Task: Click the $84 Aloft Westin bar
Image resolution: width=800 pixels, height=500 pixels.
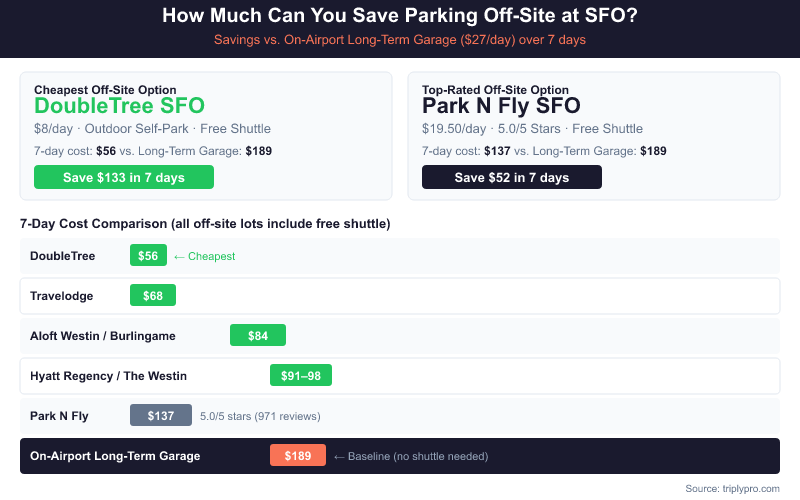Action: pos(258,336)
